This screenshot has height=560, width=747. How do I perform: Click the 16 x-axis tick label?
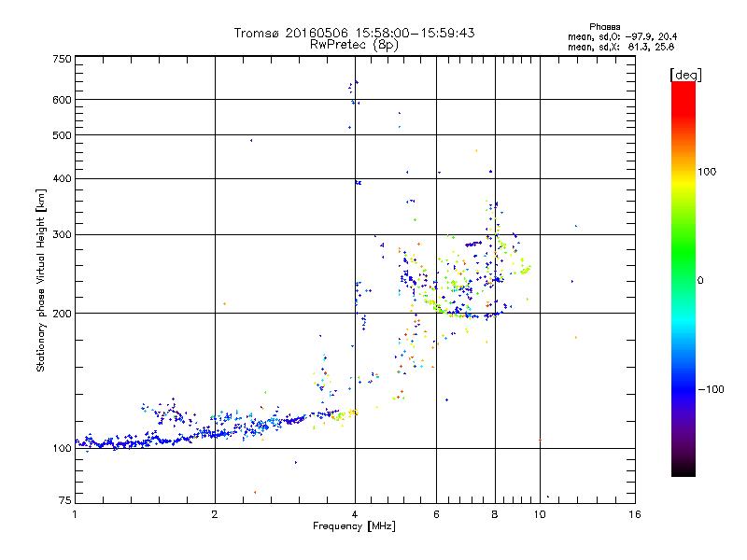635,514
